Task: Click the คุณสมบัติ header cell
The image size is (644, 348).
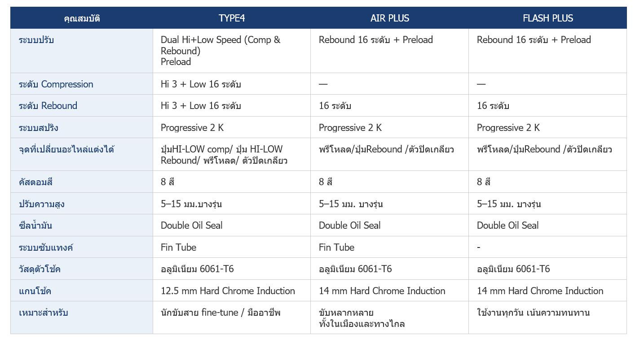Action: pyautogui.click(x=82, y=18)
